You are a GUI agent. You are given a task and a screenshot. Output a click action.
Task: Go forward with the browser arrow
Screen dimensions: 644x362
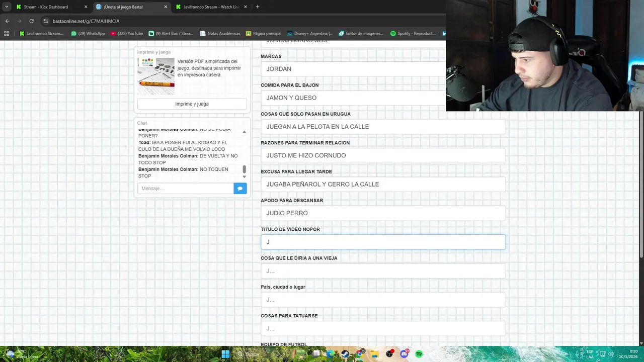(19, 21)
